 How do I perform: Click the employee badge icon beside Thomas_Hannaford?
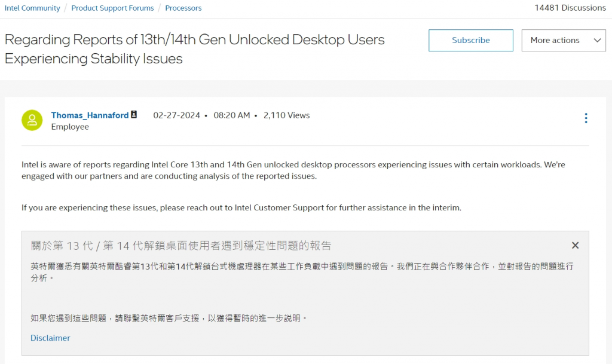tap(134, 114)
